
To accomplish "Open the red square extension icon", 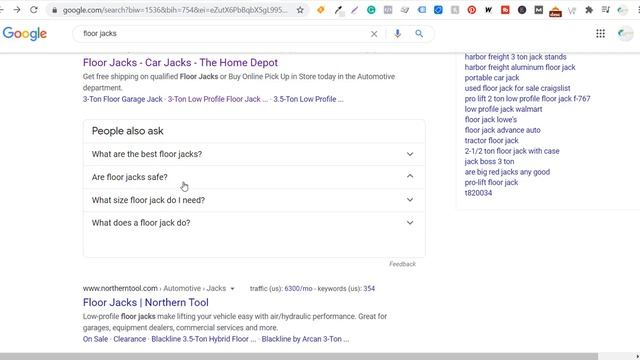I will click(x=505, y=10).
